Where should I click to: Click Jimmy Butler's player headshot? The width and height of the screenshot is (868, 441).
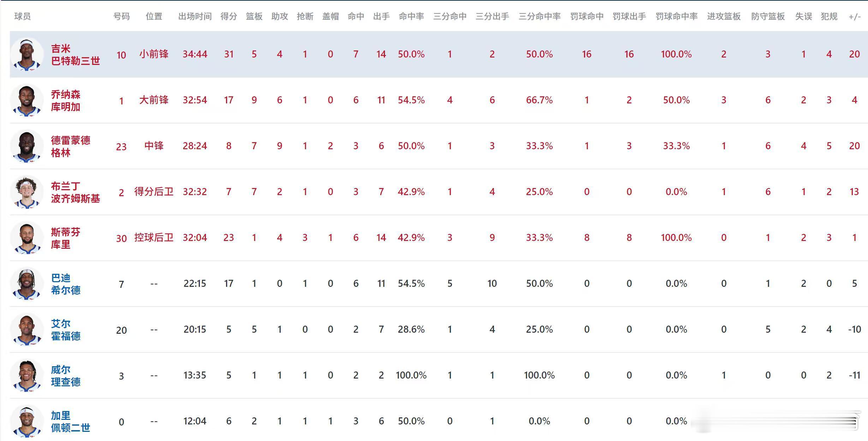pos(27,55)
